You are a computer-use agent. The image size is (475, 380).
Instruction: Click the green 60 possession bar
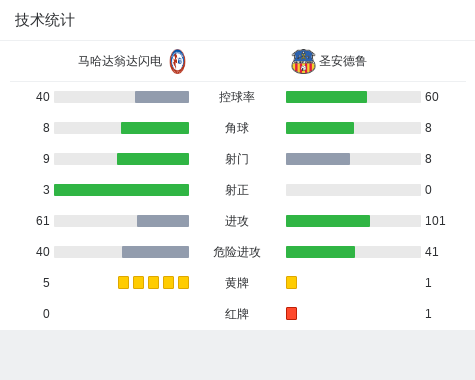pyautogui.click(x=326, y=97)
